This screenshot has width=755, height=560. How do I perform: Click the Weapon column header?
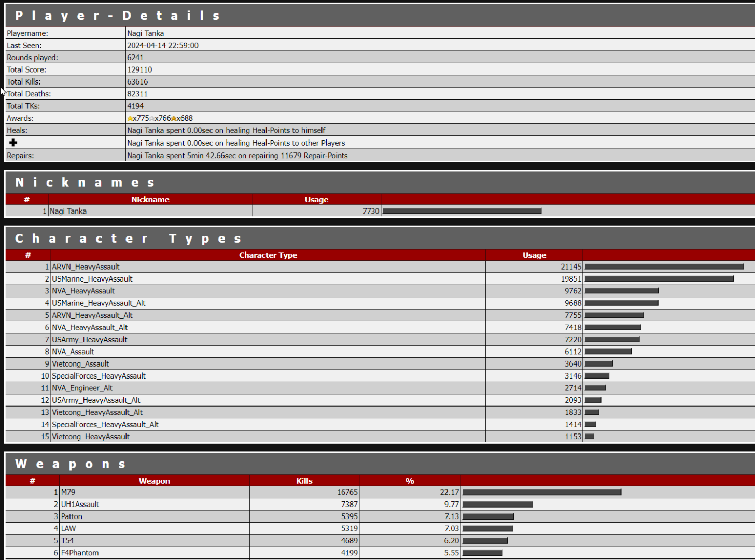pyautogui.click(x=154, y=481)
